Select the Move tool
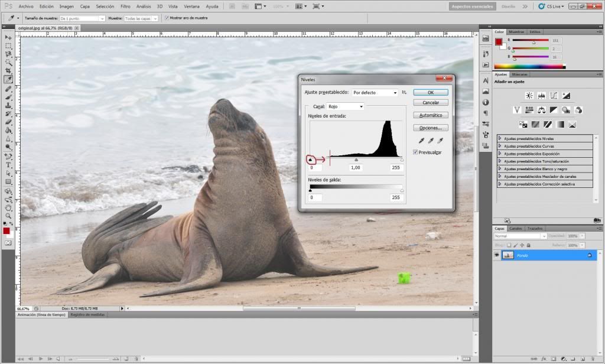605x364 pixels. click(x=8, y=37)
